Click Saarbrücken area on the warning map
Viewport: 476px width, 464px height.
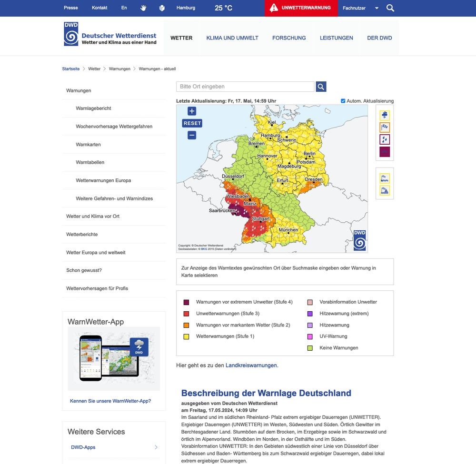coord(222,211)
